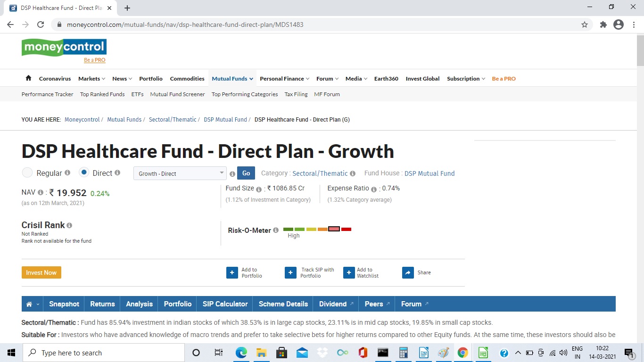644x362 pixels.
Task: Click info icon beside Regular option
Action: 67,173
